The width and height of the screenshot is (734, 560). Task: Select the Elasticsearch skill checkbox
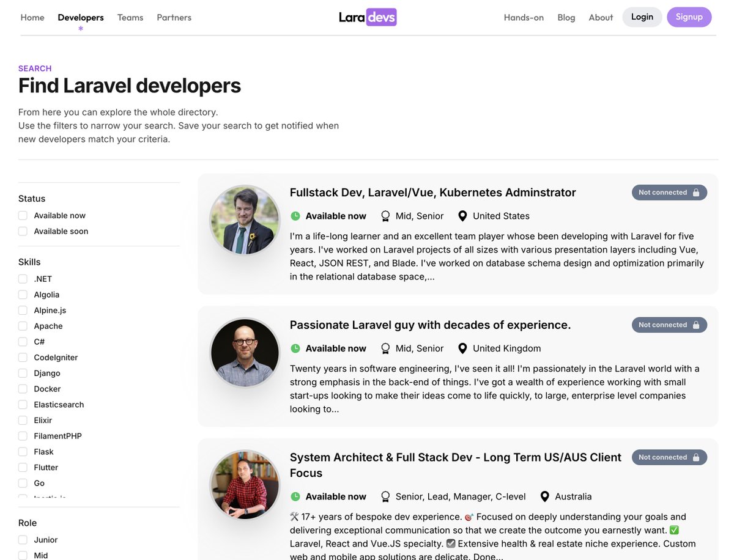(23, 405)
